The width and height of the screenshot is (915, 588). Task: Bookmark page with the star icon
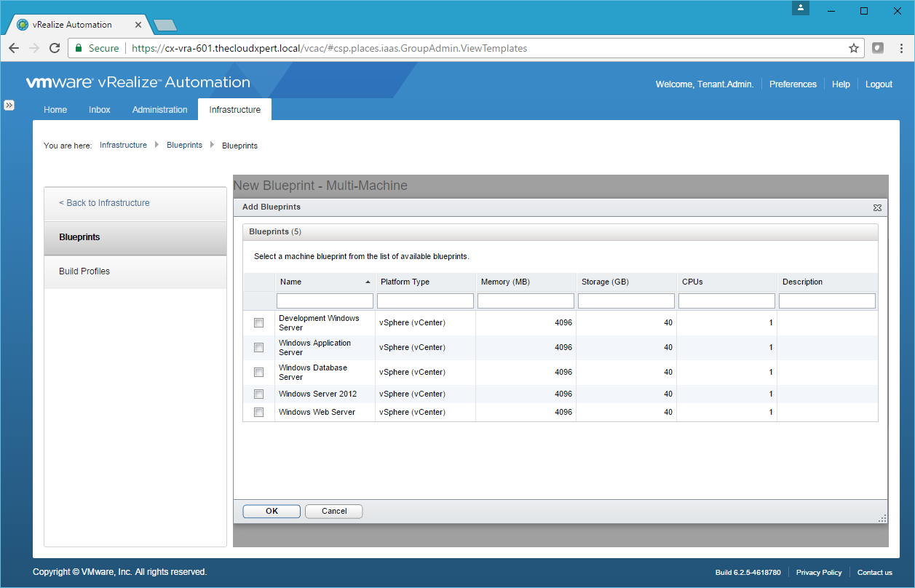tap(854, 48)
